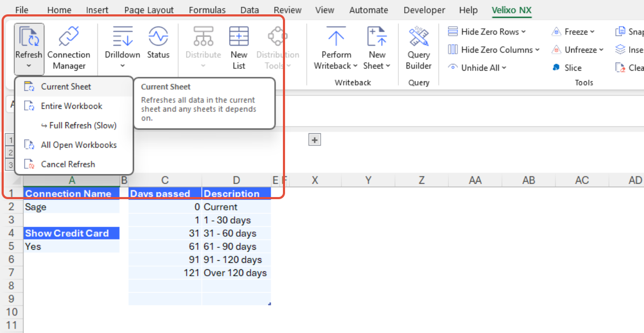The width and height of the screenshot is (644, 333).
Task: Click the Drilldown icon
Action: pos(122,37)
